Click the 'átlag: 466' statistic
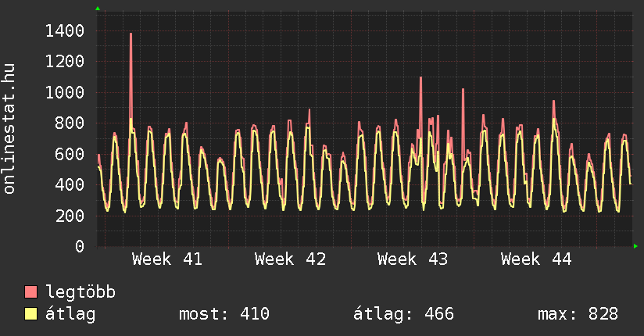The width and height of the screenshot is (644, 336). click(403, 315)
